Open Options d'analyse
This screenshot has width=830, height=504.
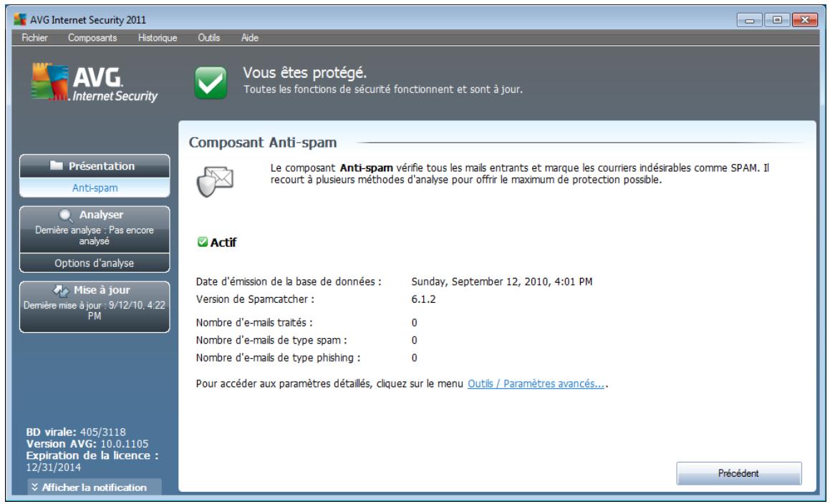[95, 263]
